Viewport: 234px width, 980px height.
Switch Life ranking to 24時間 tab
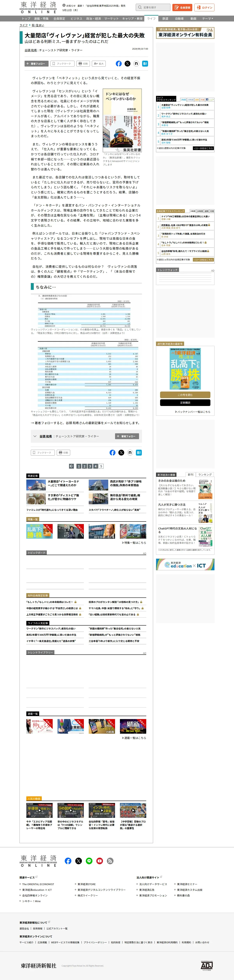[x=190, y=100]
